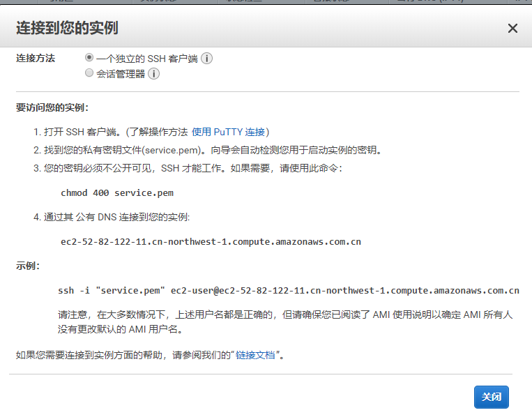Select the standalone SSH 客户端 radio option

coord(89,59)
